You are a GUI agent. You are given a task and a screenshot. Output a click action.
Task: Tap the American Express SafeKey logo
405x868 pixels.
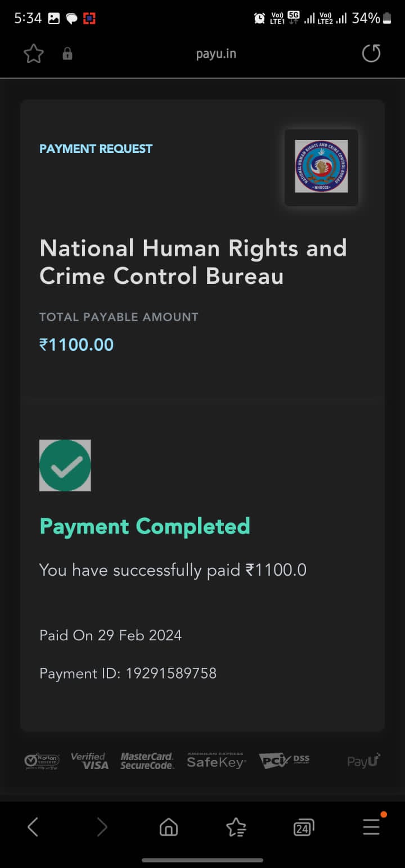216,761
